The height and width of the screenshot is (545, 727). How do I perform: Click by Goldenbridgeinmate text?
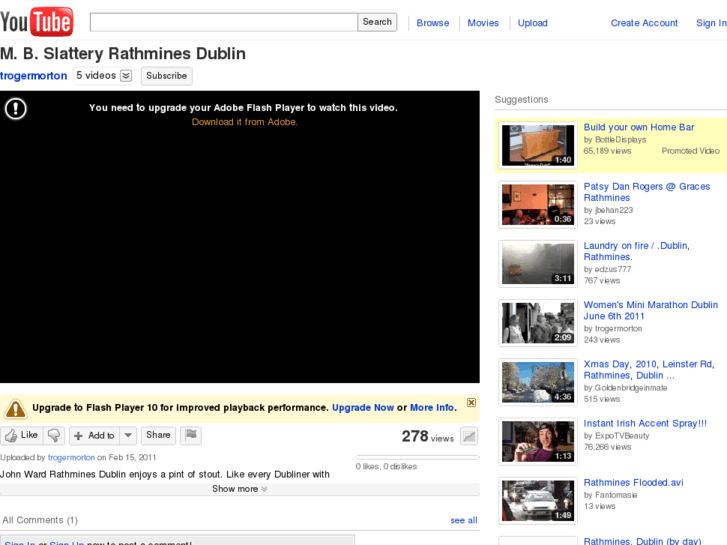625,388
